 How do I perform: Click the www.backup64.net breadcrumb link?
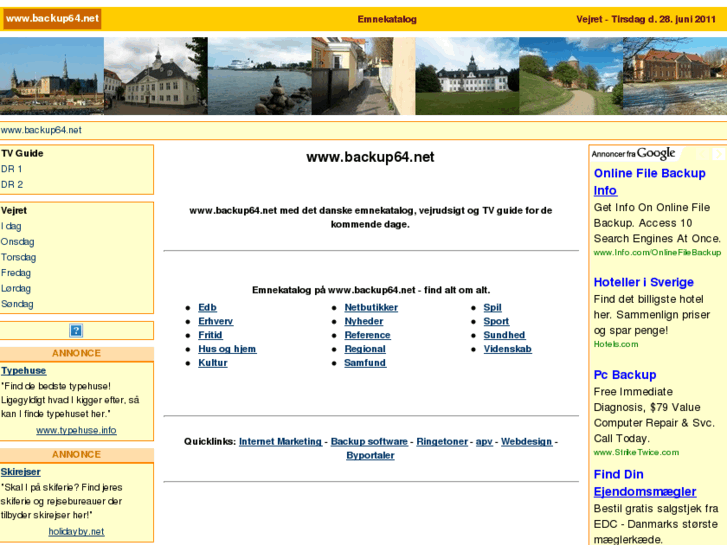pyautogui.click(x=41, y=130)
